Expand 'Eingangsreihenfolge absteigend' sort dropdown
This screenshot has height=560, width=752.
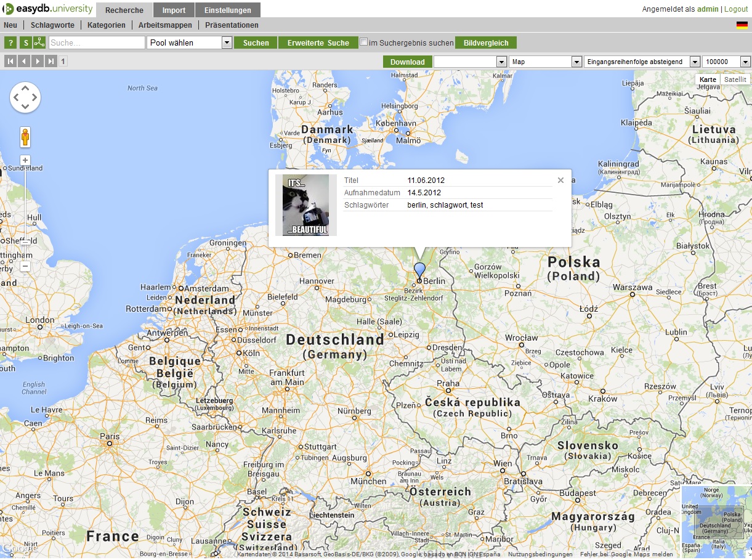tap(642, 62)
